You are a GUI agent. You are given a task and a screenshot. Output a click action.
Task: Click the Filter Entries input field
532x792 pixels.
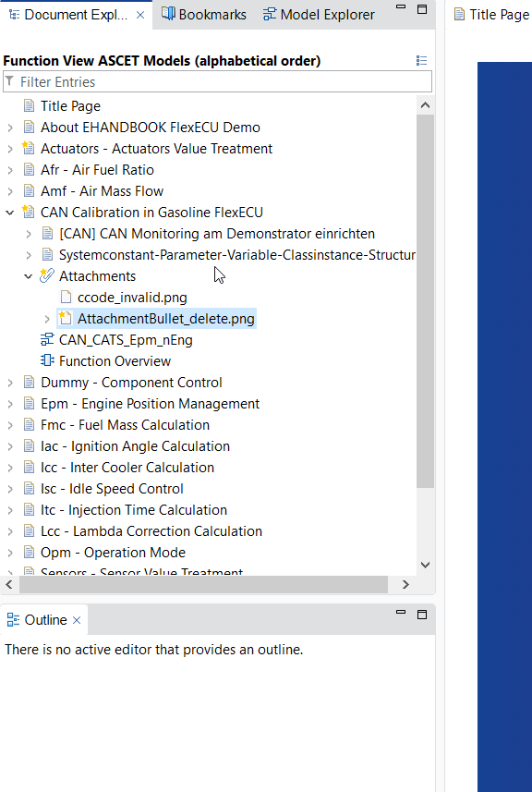(x=218, y=82)
